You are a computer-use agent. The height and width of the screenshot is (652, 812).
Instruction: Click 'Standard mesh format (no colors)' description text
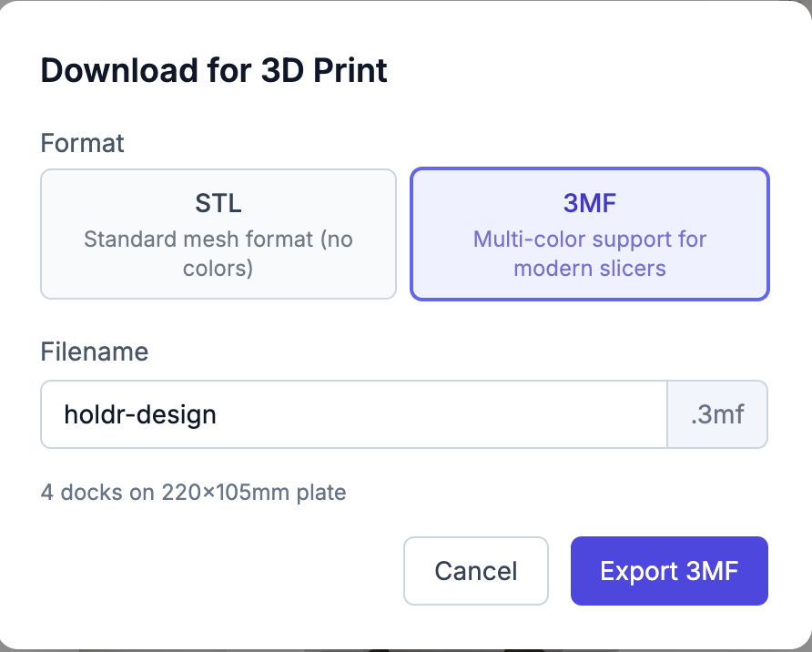click(x=218, y=253)
